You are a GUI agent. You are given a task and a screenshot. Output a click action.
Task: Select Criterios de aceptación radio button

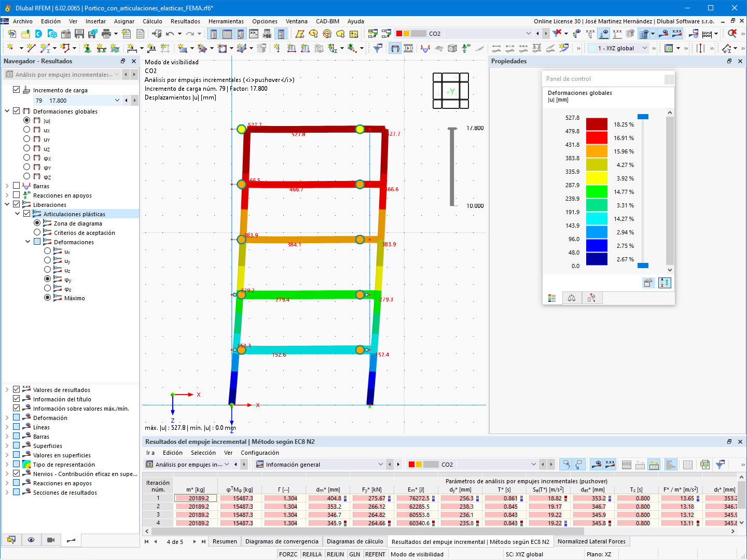coord(37,232)
